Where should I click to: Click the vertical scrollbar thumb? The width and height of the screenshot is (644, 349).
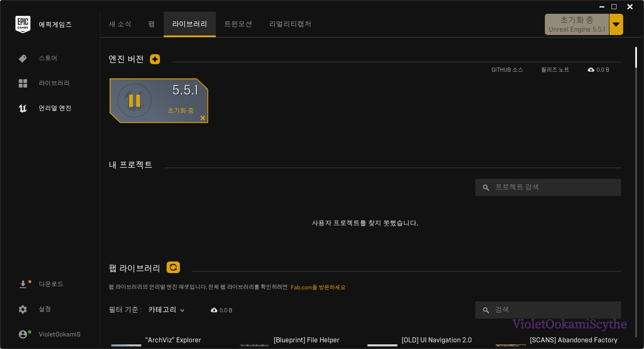tap(636, 57)
